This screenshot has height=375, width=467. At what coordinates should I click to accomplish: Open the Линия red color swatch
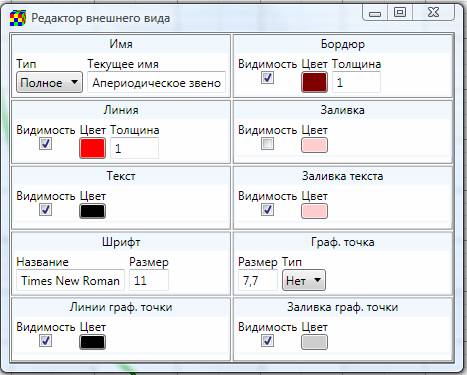92,148
